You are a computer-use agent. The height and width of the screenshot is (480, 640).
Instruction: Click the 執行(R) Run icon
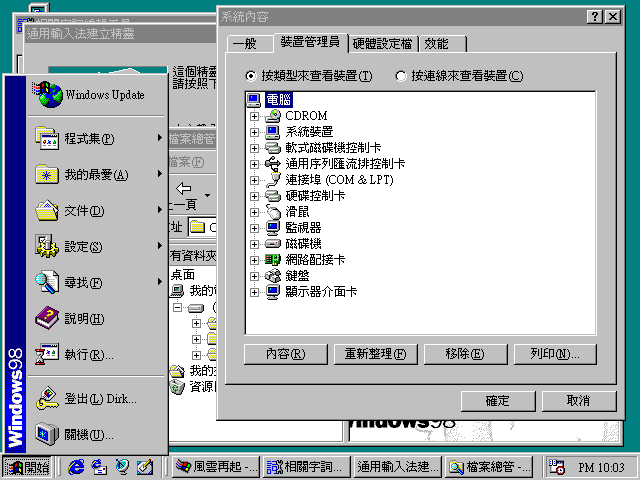pyautogui.click(x=47, y=354)
